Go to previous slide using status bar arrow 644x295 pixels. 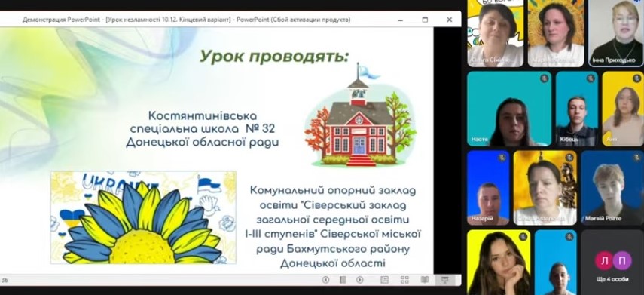325,280
